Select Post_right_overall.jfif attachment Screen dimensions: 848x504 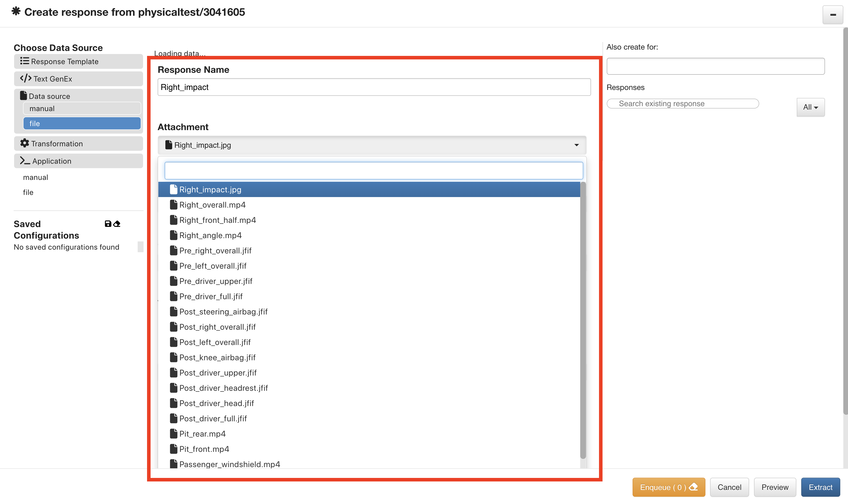(x=369, y=327)
